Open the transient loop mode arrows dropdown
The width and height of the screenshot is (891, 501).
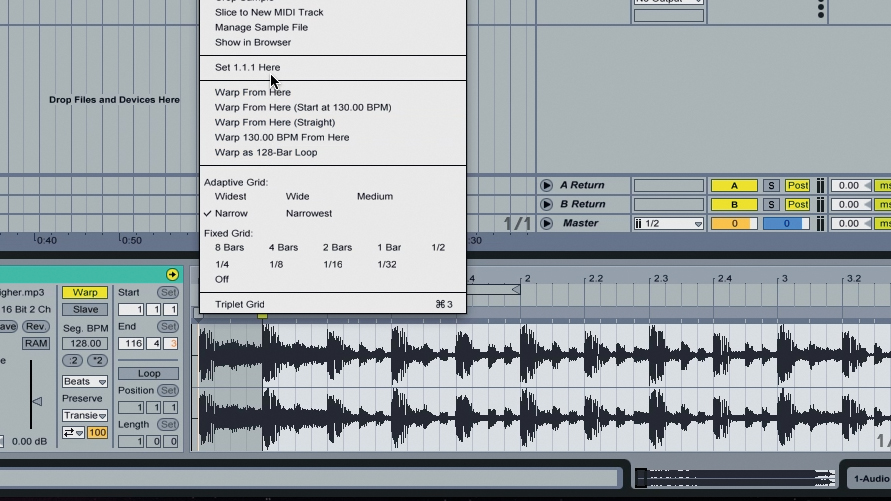pyautogui.click(x=73, y=433)
